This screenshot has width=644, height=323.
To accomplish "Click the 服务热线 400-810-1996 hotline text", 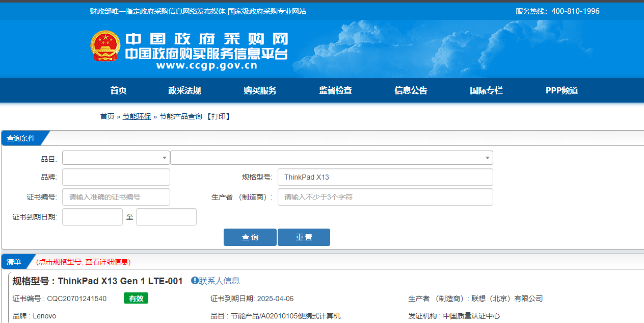I will [x=557, y=11].
